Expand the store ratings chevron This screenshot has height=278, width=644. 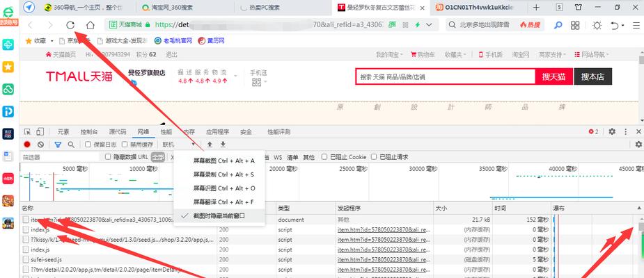pyautogui.click(x=236, y=76)
